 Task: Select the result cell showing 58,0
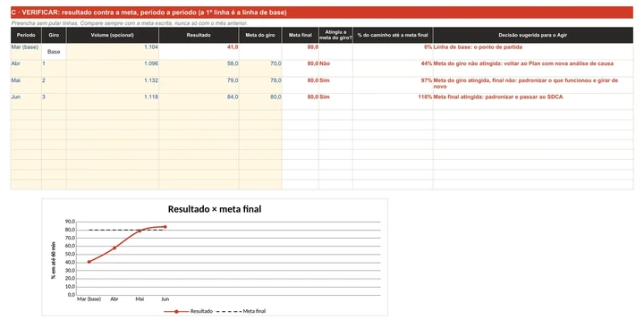point(199,69)
